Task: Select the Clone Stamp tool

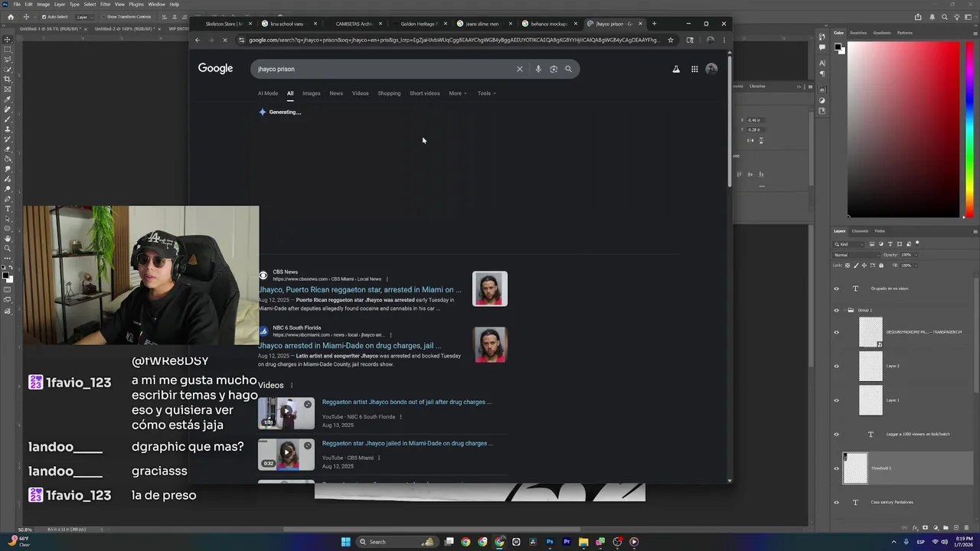Action: coord(8,129)
